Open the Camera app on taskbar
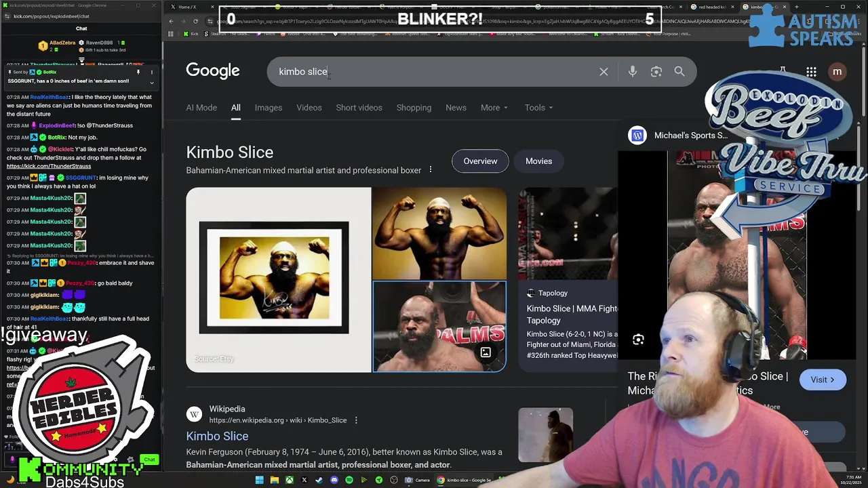Image resolution: width=868 pixels, height=488 pixels. point(418,480)
